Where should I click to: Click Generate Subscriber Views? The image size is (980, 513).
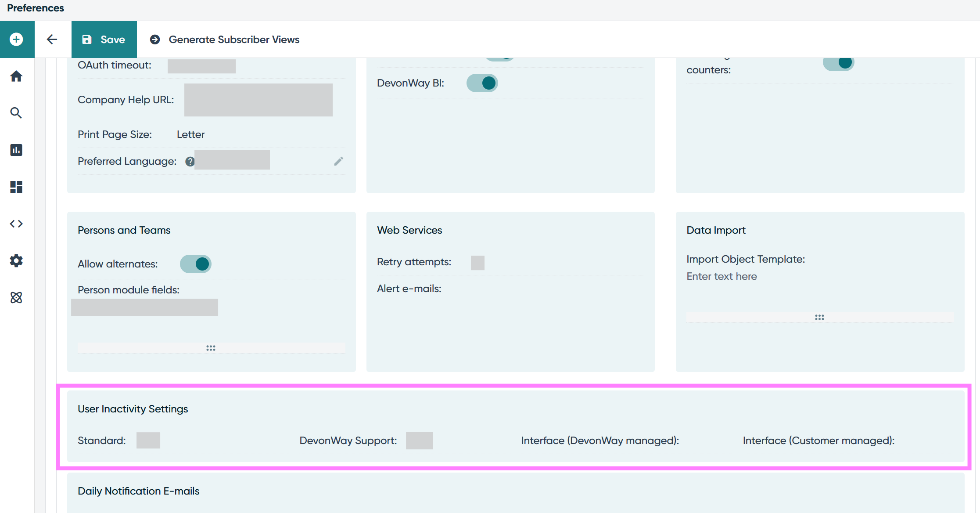tap(225, 40)
